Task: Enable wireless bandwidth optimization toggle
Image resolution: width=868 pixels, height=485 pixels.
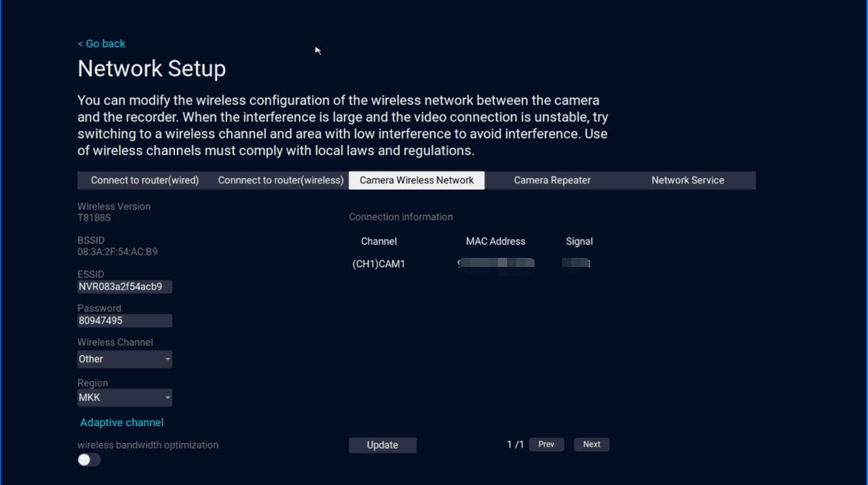Action: pos(89,460)
